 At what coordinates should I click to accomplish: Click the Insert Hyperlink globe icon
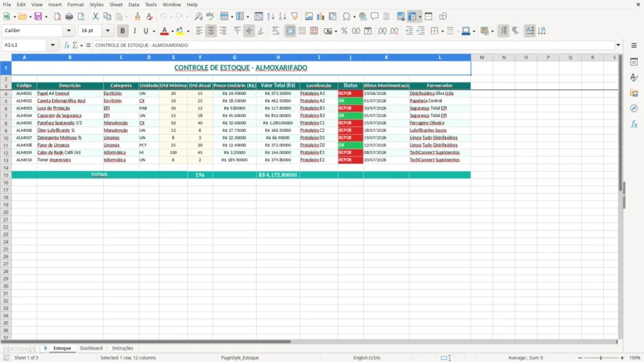point(363,16)
